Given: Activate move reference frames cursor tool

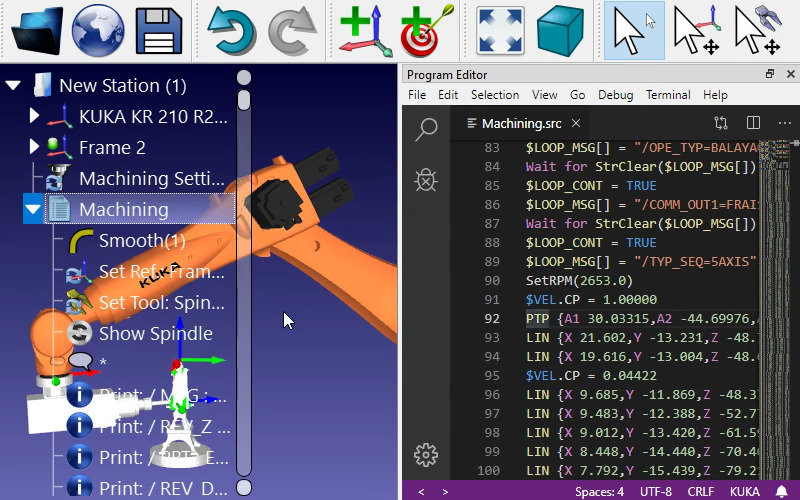Looking at the screenshot, I should [x=696, y=31].
